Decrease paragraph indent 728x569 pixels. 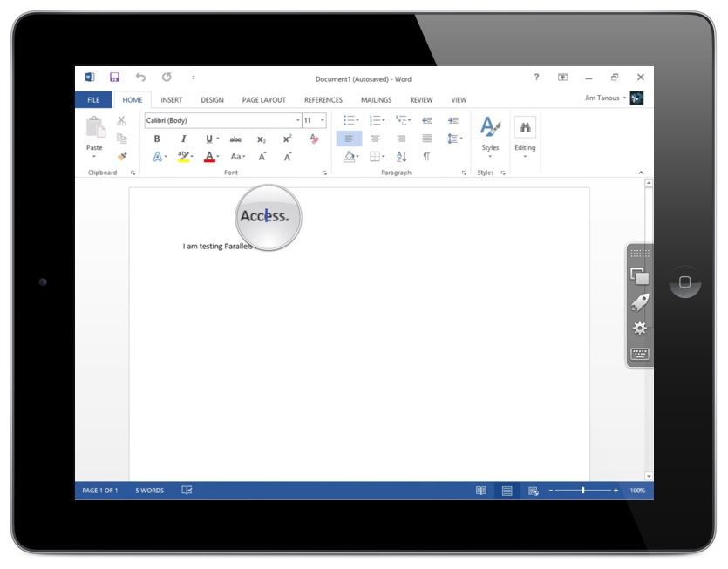pos(427,120)
